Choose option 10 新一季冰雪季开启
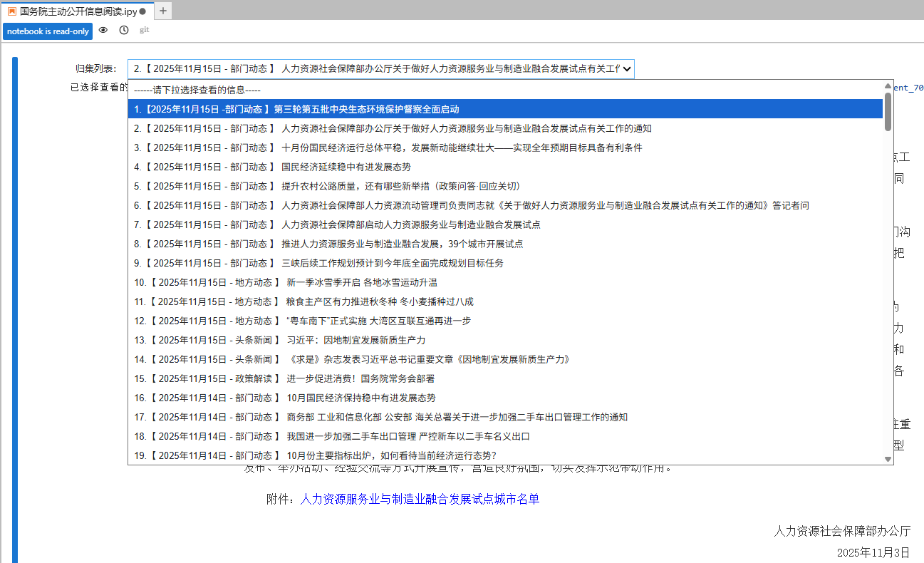Image resolution: width=924 pixels, height=563 pixels. click(x=505, y=282)
